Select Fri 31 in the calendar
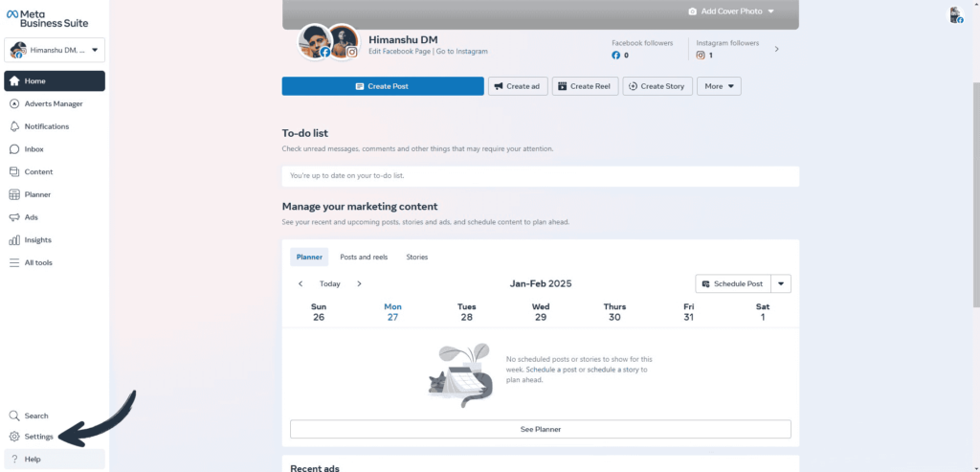This screenshot has width=980, height=472. [x=689, y=312]
